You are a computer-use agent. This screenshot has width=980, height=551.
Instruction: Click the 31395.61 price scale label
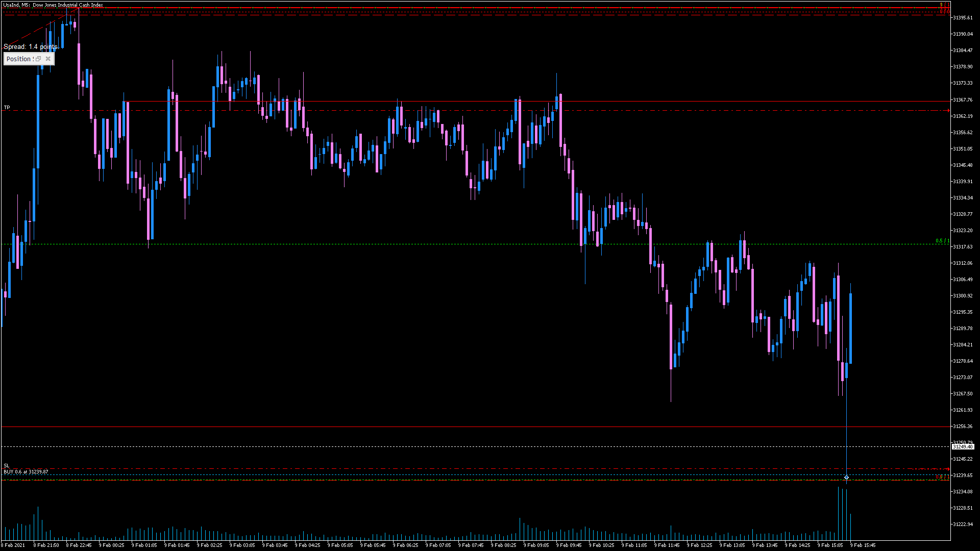click(963, 18)
